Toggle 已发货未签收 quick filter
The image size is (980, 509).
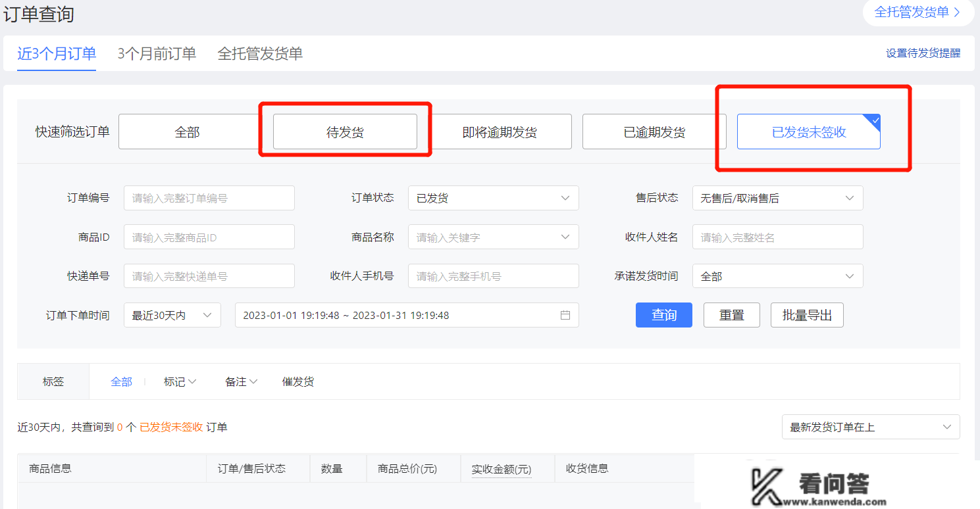click(x=809, y=132)
